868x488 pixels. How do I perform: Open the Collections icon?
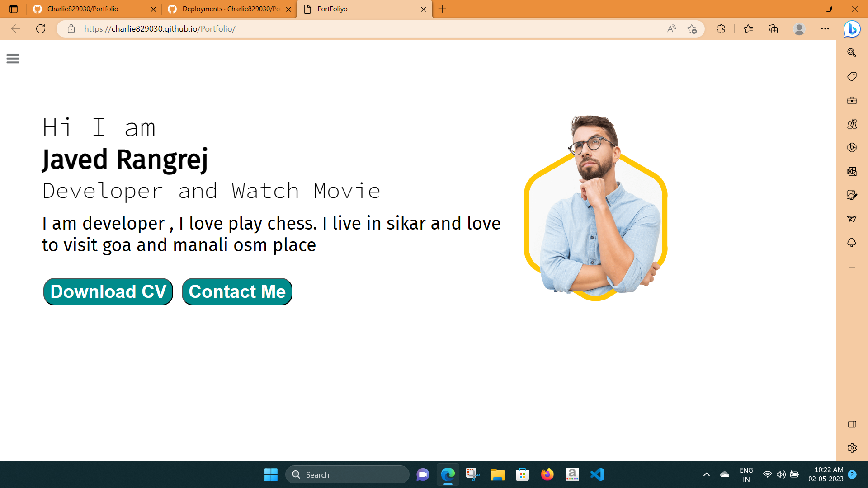tap(773, 29)
